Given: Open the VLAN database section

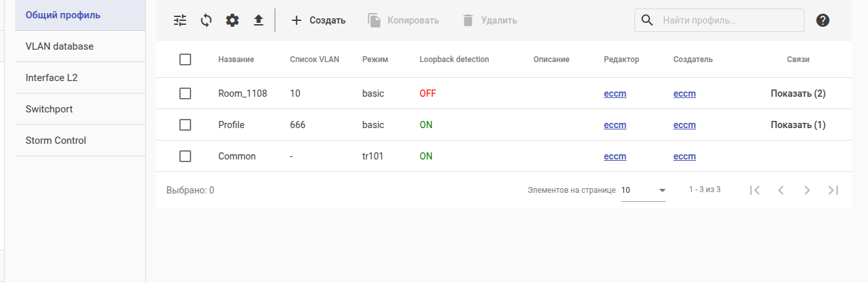Looking at the screenshot, I should pos(60,46).
